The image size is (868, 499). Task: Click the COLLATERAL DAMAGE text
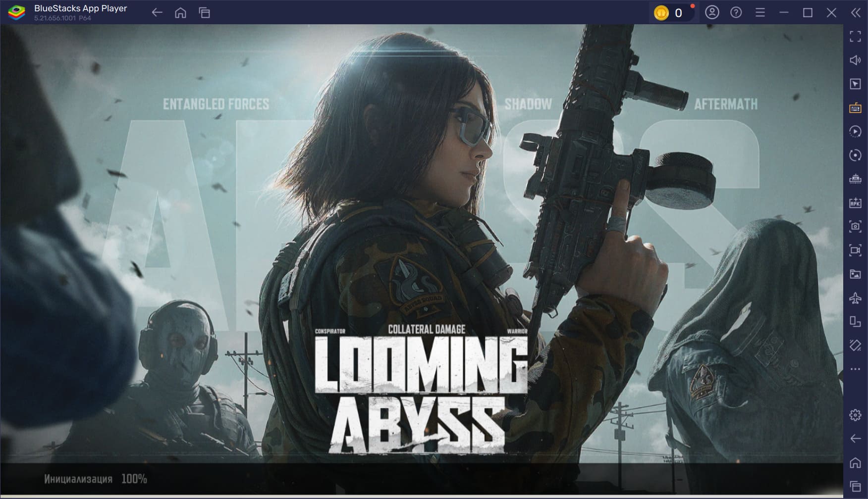[427, 329]
